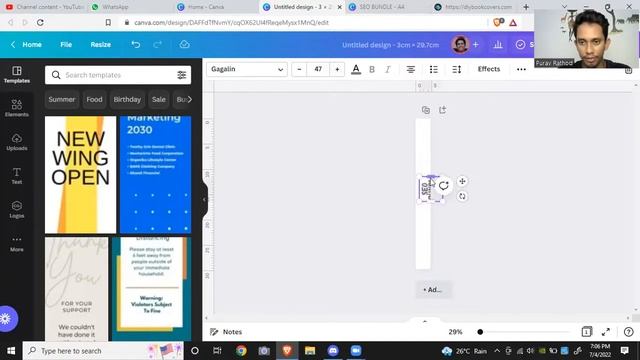The height and width of the screenshot is (360, 640).
Task: Open the template search filter options
Action: (182, 75)
